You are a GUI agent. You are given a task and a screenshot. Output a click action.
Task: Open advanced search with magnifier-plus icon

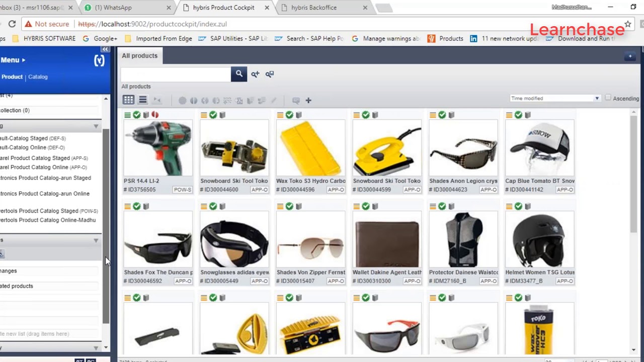[255, 74]
